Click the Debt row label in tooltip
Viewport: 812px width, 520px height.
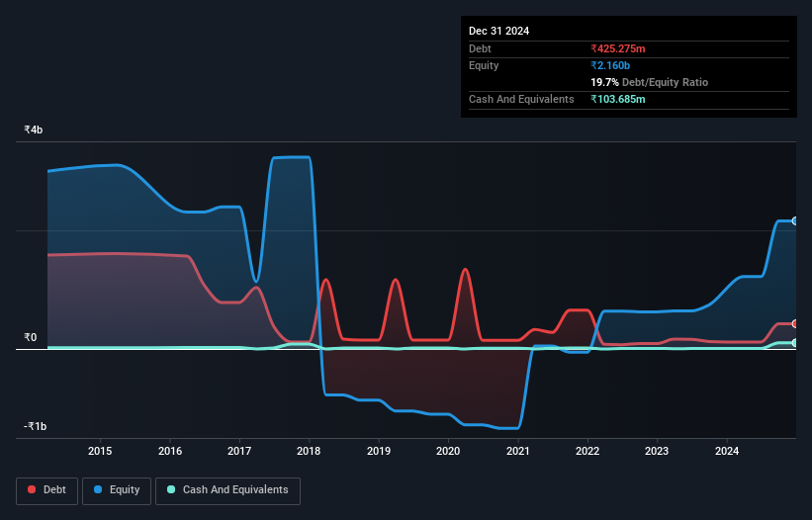[480, 48]
